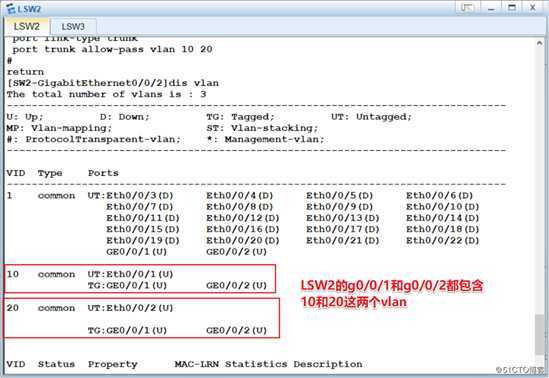Click the Eth0/0/22(D) port entry
Screen dimensions: 549x378
[443, 240]
